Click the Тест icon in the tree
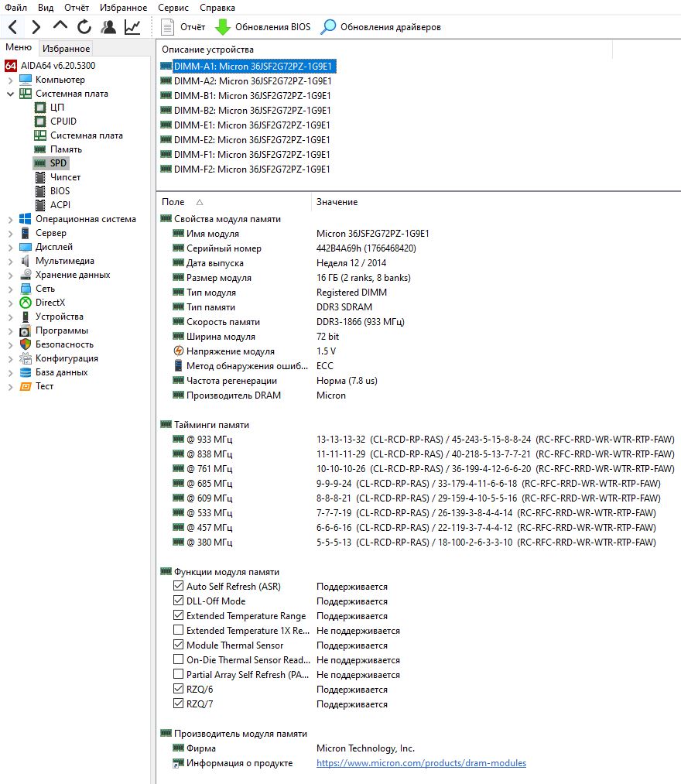 [26, 386]
